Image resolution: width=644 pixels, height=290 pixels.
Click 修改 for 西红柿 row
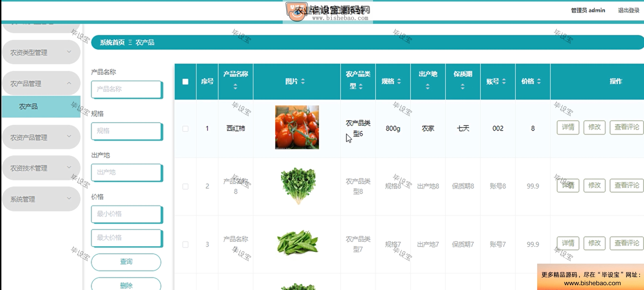[594, 127]
